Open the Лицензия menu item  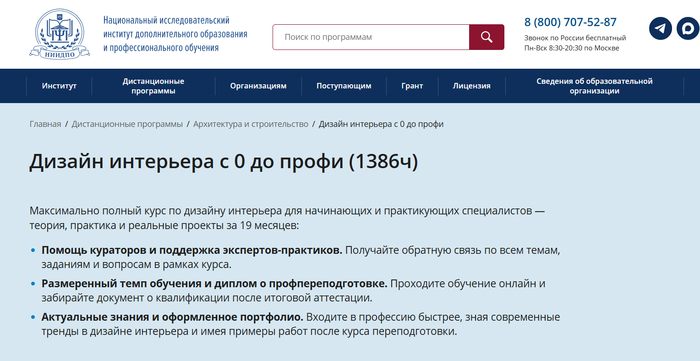tap(471, 86)
